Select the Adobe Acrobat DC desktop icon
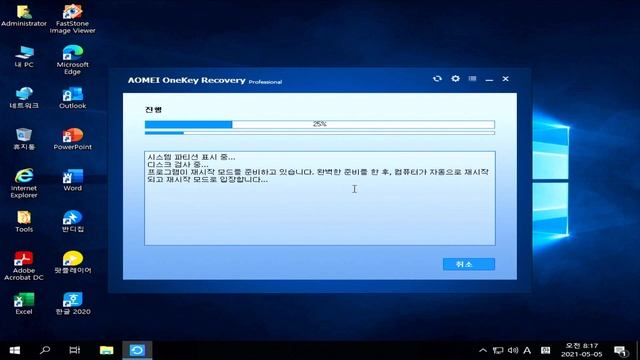The width and height of the screenshot is (640, 360). 24,266
